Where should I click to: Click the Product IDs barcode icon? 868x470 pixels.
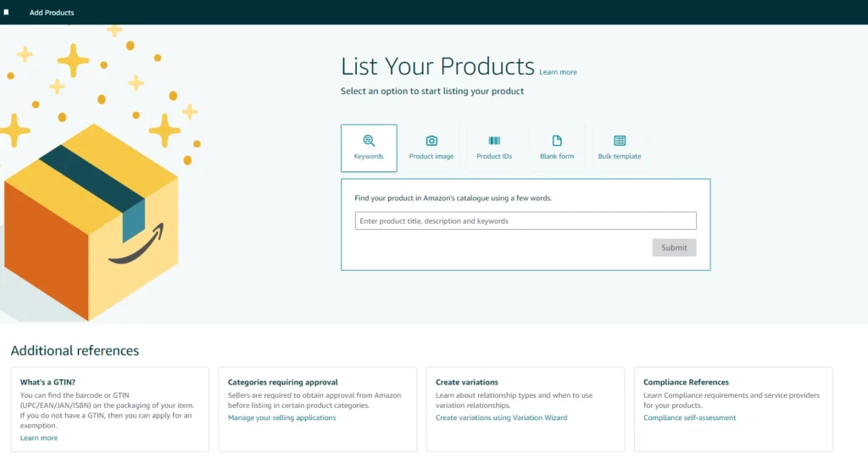[494, 141]
